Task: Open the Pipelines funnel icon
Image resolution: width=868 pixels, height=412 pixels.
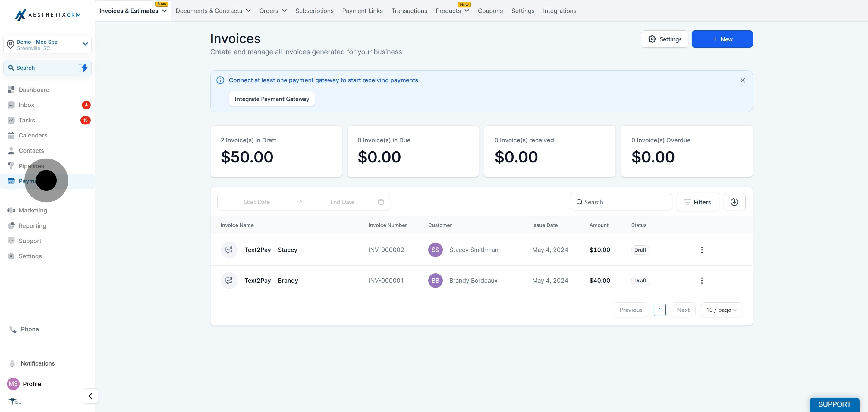Action: (11, 166)
